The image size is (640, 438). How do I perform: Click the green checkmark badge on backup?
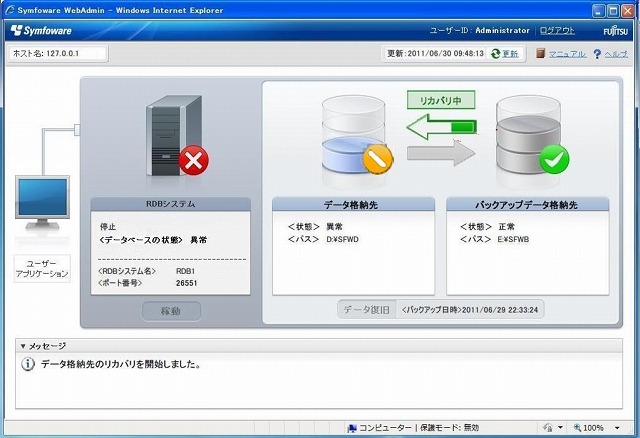coord(554,159)
